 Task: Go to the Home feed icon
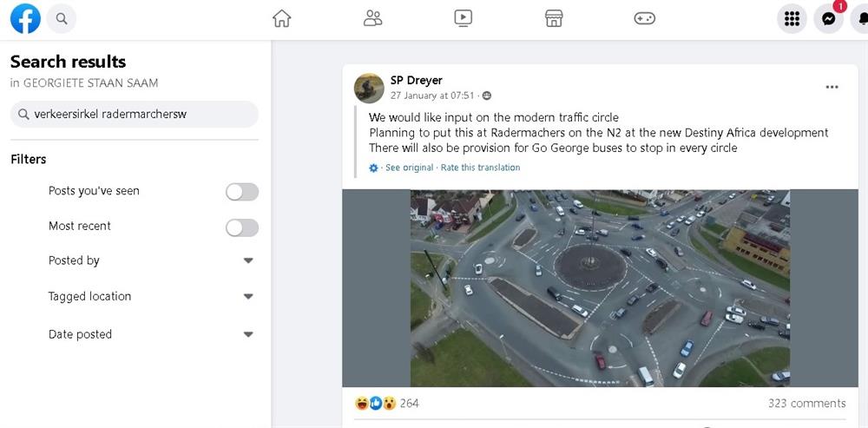(x=282, y=19)
